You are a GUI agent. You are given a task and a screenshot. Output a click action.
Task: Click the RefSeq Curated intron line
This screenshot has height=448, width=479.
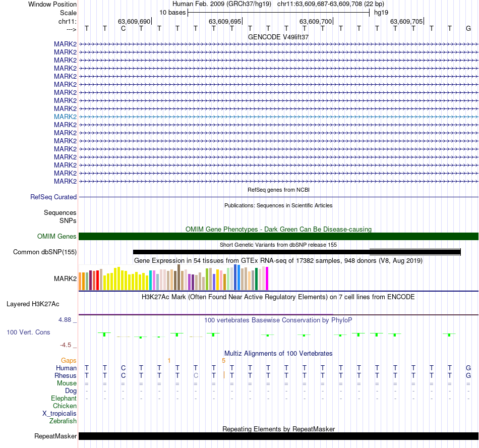(279, 197)
